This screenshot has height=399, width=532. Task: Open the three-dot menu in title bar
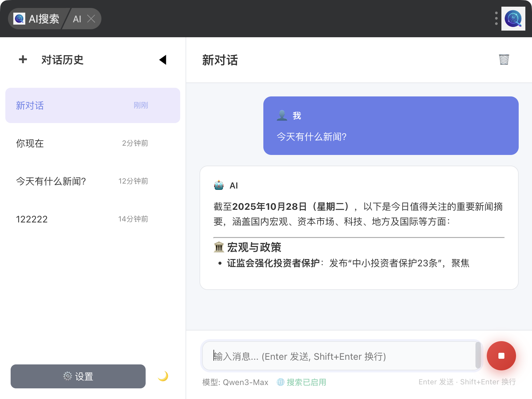496,19
